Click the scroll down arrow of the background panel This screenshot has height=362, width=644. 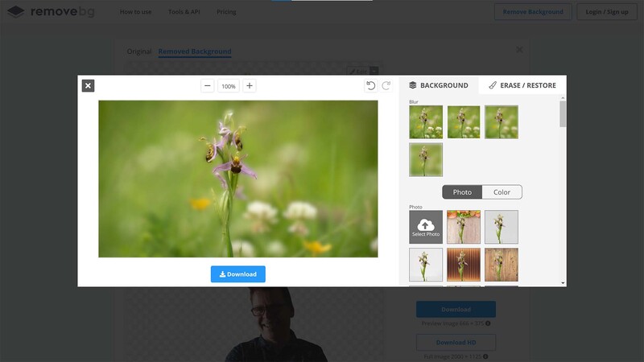point(563,283)
